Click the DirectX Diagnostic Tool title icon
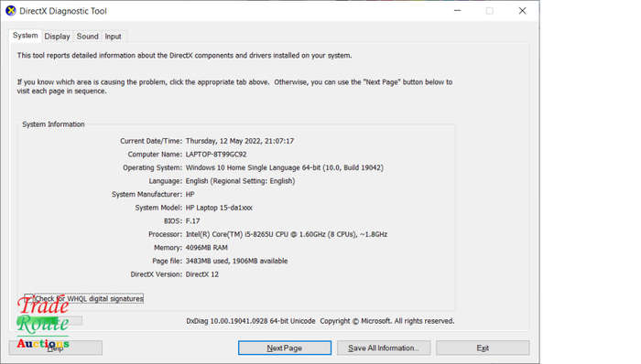The width and height of the screenshot is (641, 364). tap(11, 11)
